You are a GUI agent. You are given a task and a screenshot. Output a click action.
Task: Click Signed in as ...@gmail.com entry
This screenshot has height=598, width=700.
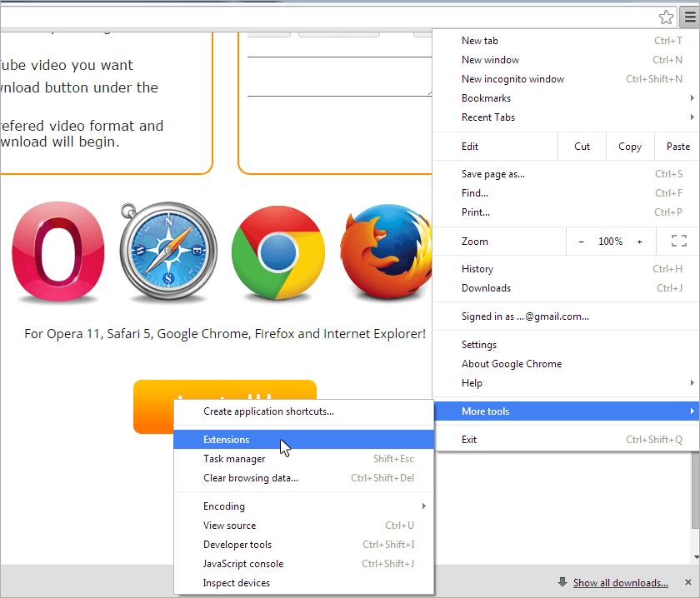tap(566, 316)
